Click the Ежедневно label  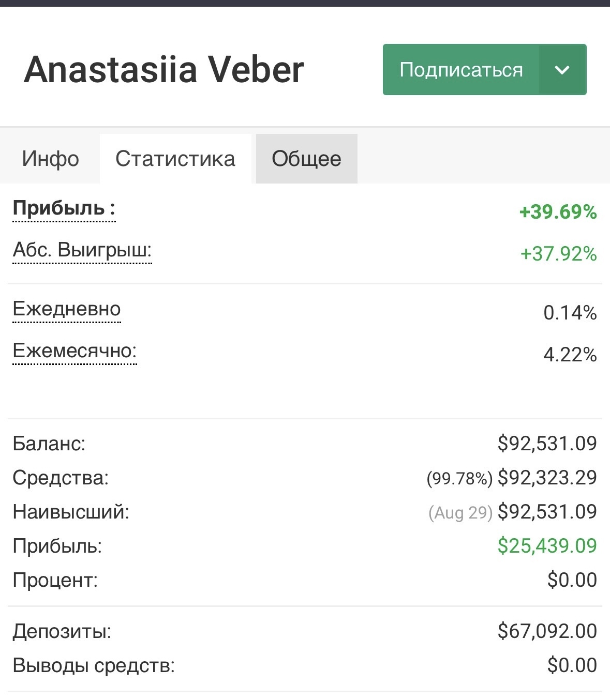(x=66, y=309)
